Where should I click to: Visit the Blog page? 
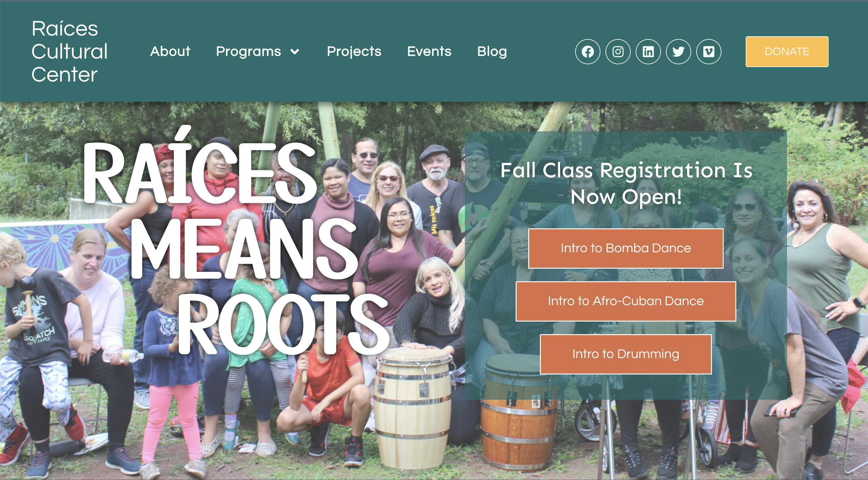coord(492,52)
